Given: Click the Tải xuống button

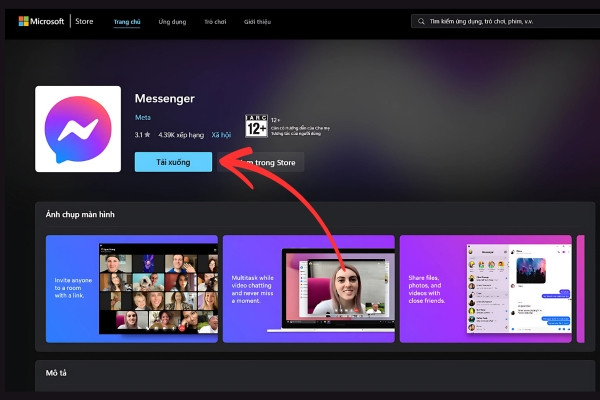Looking at the screenshot, I should [x=173, y=162].
